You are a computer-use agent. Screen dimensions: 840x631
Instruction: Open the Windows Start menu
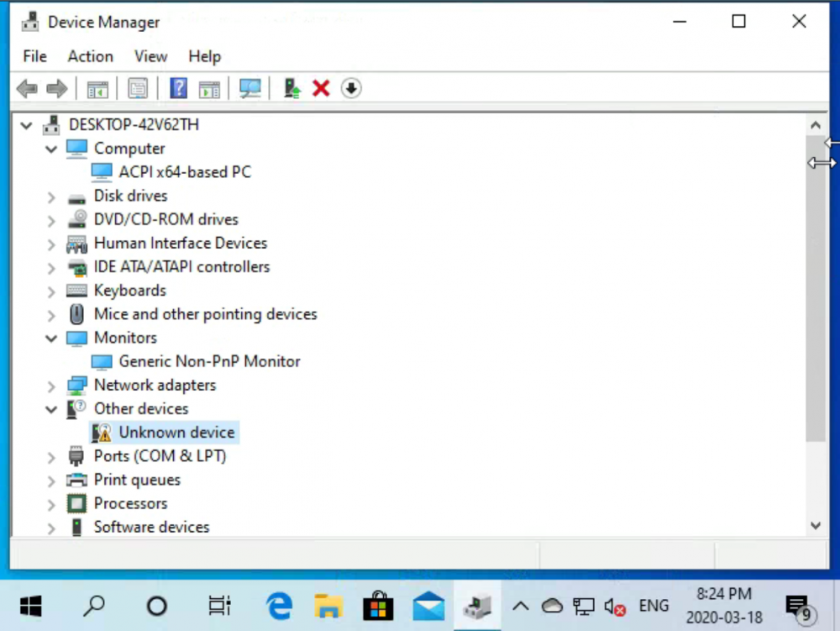30,607
